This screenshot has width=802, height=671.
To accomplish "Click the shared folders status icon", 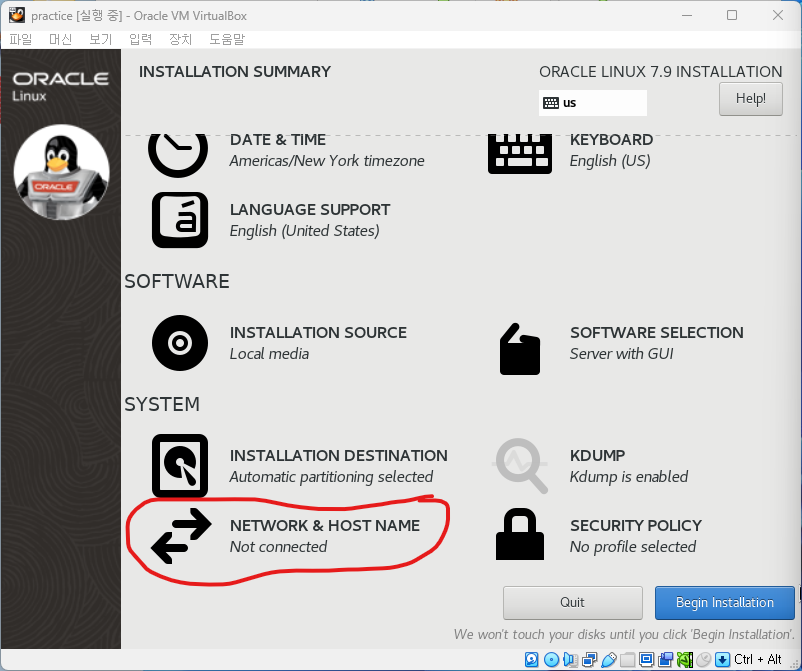I will 628,659.
